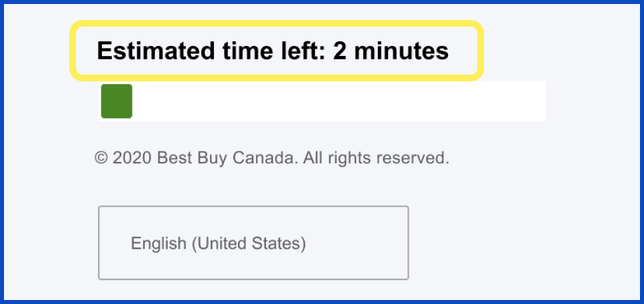Select the "English (United States)" label text
The image size is (644, 304).
tap(218, 243)
